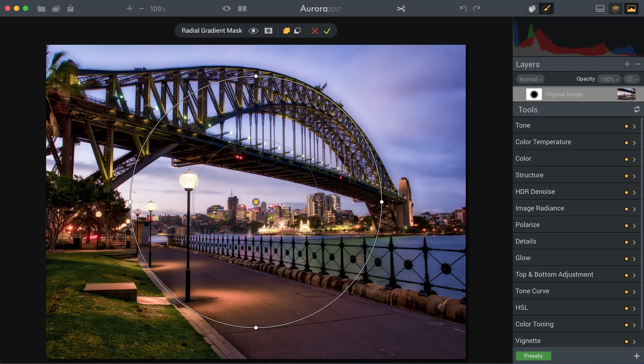
Task: Click the Undo arrow
Action: [x=463, y=9]
